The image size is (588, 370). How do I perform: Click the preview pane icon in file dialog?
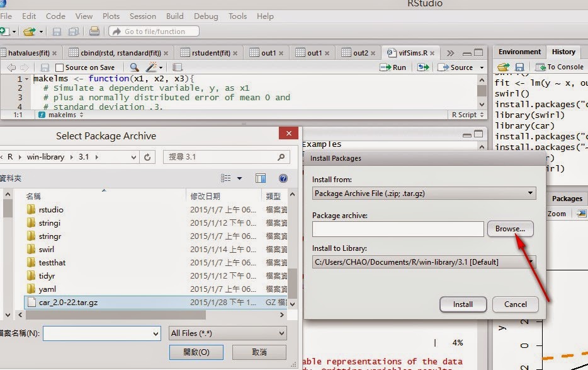(261, 178)
